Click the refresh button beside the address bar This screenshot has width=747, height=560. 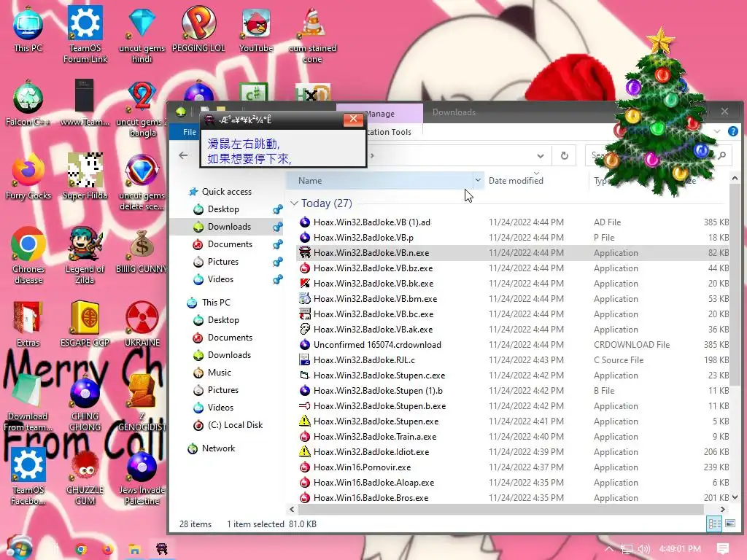[565, 156]
